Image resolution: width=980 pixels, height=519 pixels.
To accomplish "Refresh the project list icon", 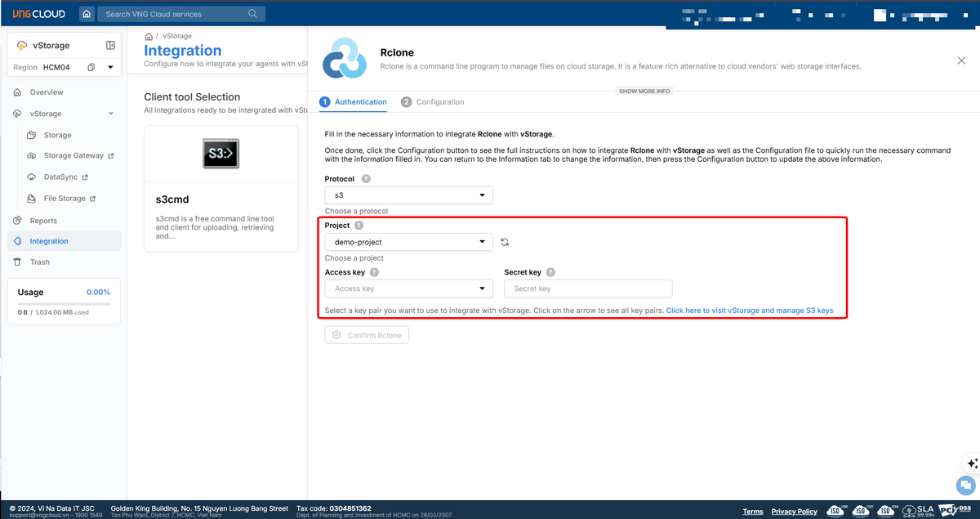I will tap(505, 242).
